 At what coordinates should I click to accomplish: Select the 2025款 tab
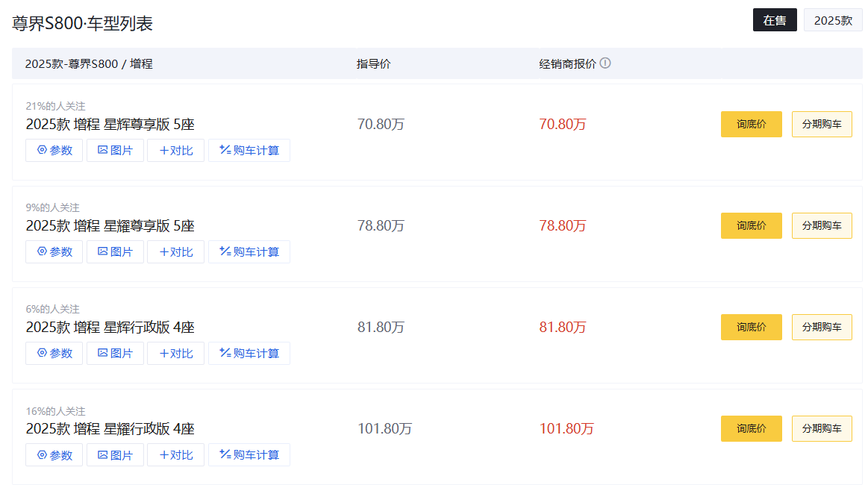point(833,20)
